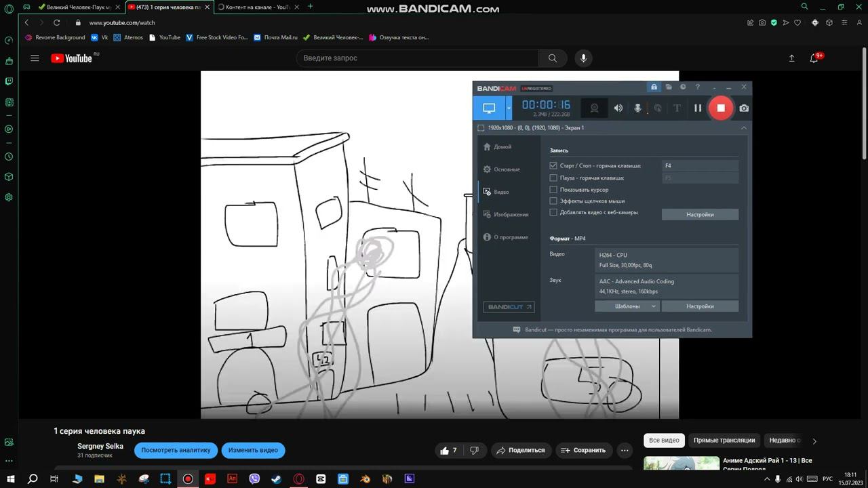Select Все видео filter chip

tap(664, 441)
